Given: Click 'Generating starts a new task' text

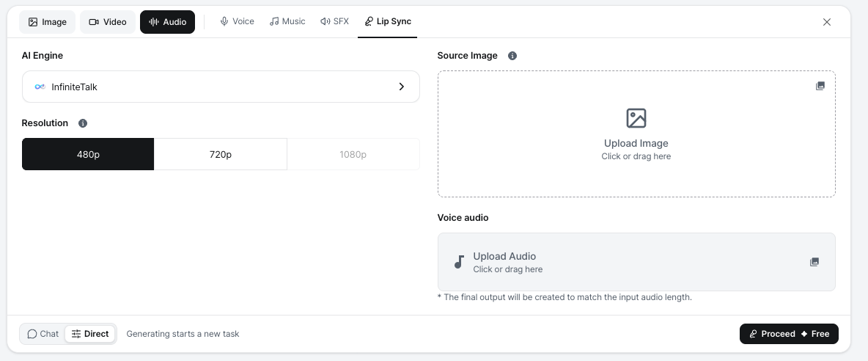Looking at the screenshot, I should pyautogui.click(x=183, y=334).
